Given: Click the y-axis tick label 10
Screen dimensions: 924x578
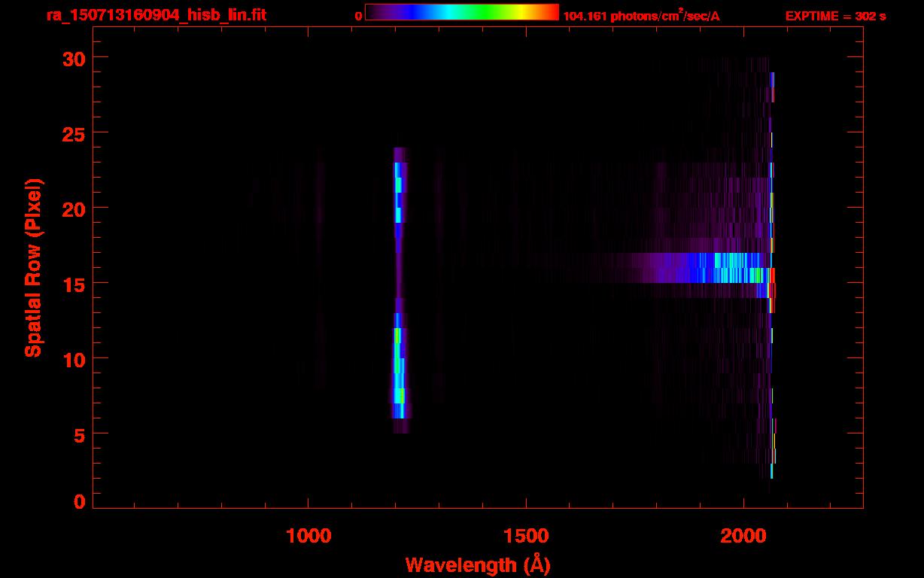Looking at the screenshot, I should click(x=74, y=359).
